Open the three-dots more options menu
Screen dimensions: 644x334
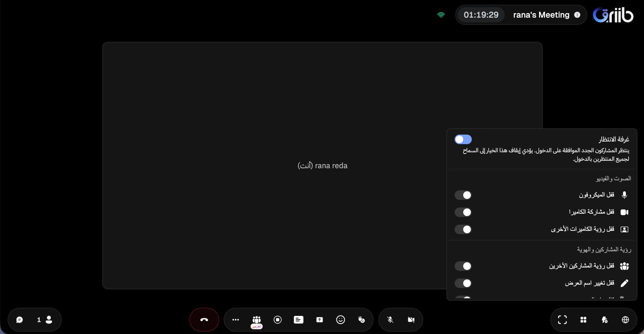[235, 320]
